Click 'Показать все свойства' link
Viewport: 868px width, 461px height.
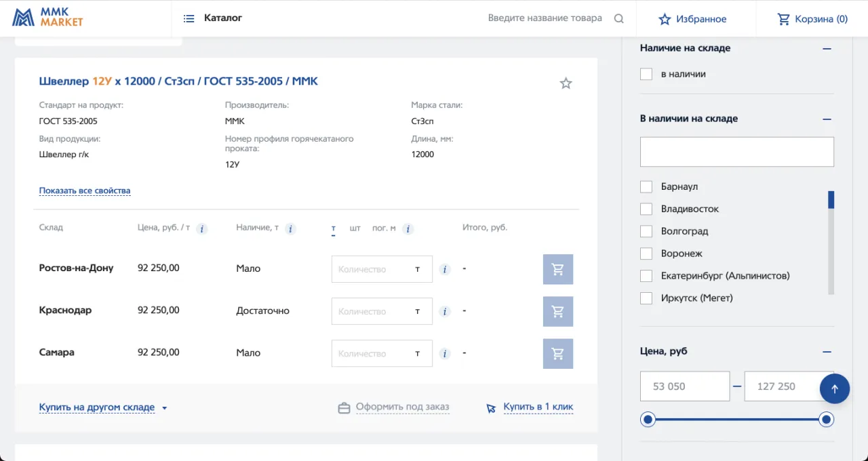tap(85, 191)
